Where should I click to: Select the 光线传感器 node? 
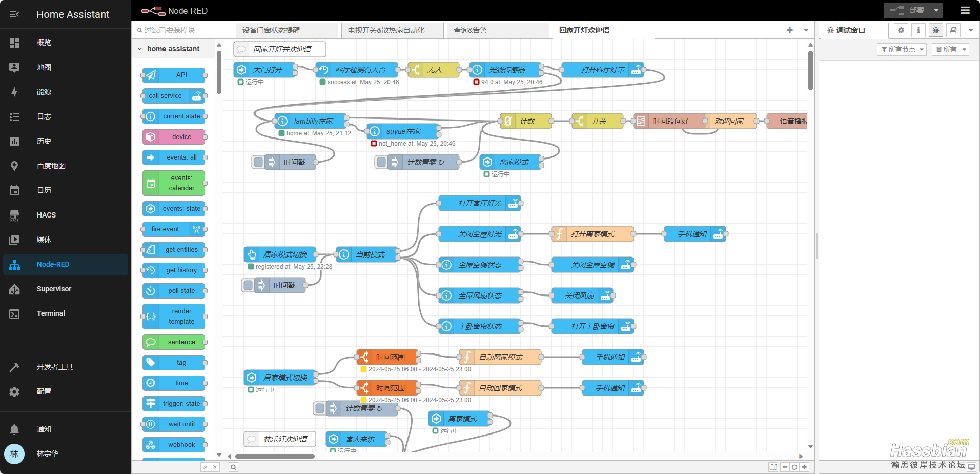[x=505, y=70]
